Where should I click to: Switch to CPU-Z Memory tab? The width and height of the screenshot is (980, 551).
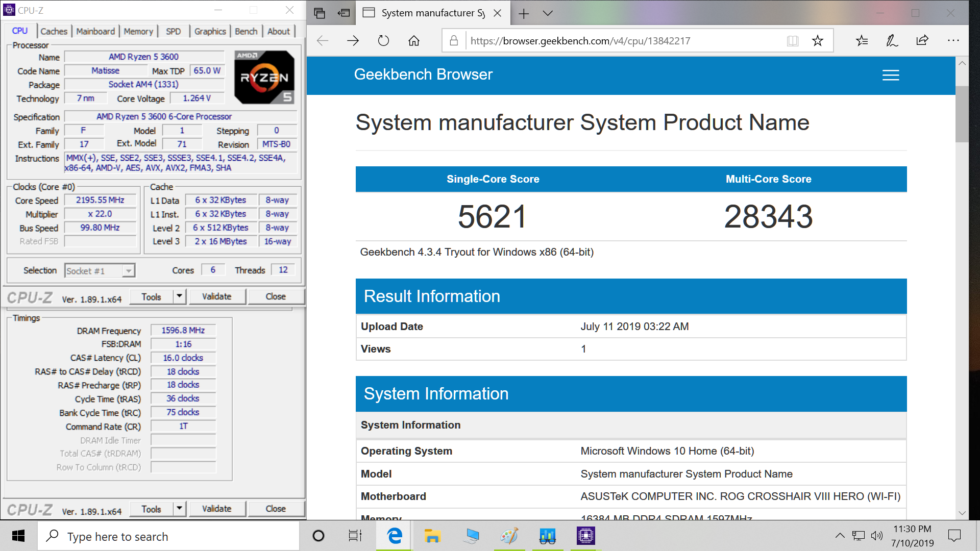(138, 31)
